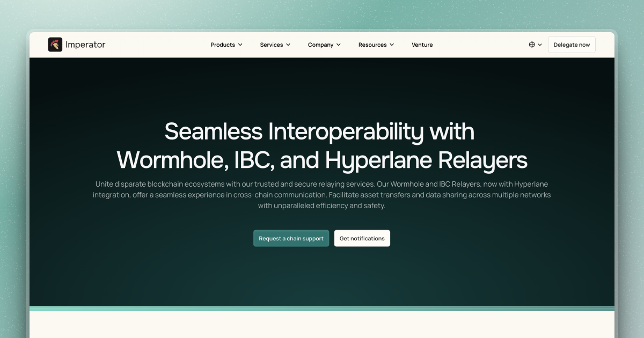Screen dimensions: 644x338
Task: Open the globe language selector icon
Action: (x=531, y=45)
